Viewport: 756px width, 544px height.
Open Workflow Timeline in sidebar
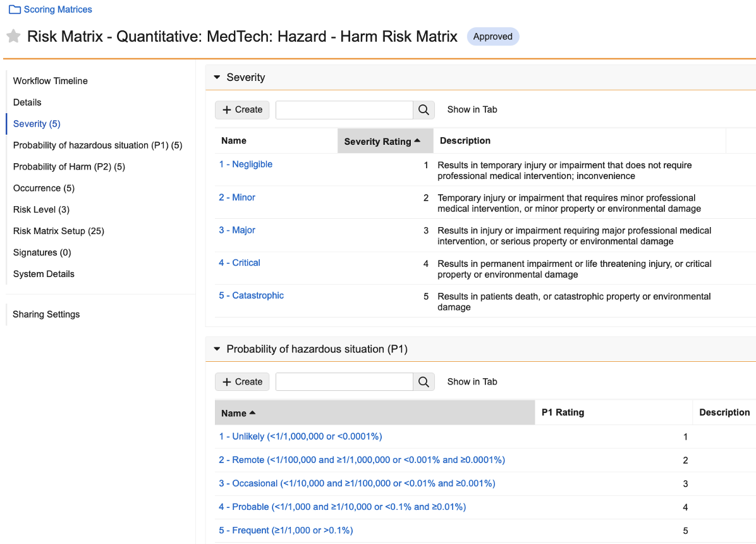point(50,80)
